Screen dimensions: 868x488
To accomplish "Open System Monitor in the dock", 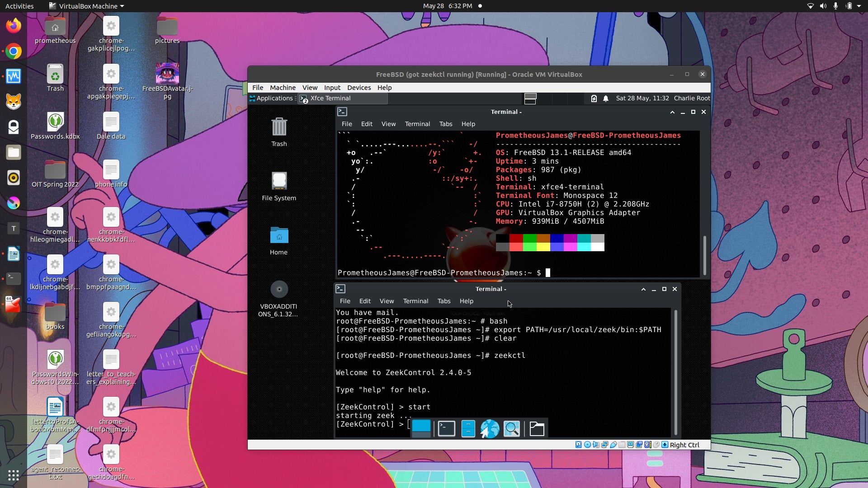I will click(x=14, y=76).
